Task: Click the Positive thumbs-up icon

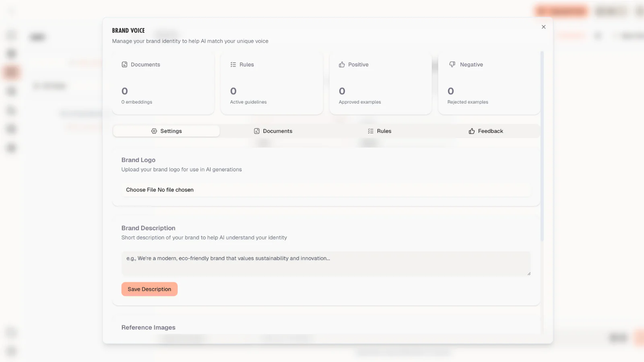Action: pyautogui.click(x=342, y=64)
